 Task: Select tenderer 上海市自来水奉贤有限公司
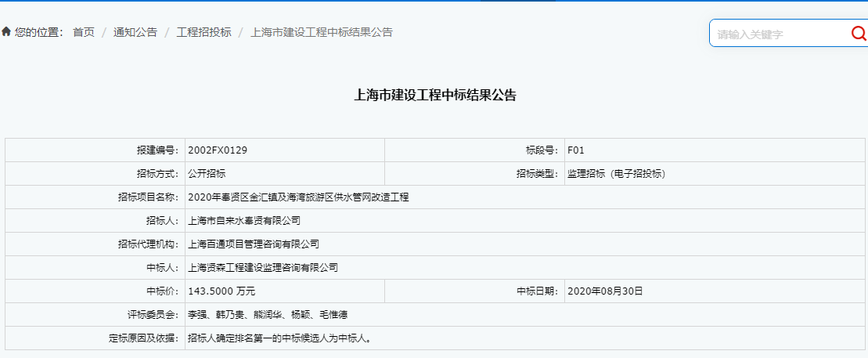pos(244,220)
